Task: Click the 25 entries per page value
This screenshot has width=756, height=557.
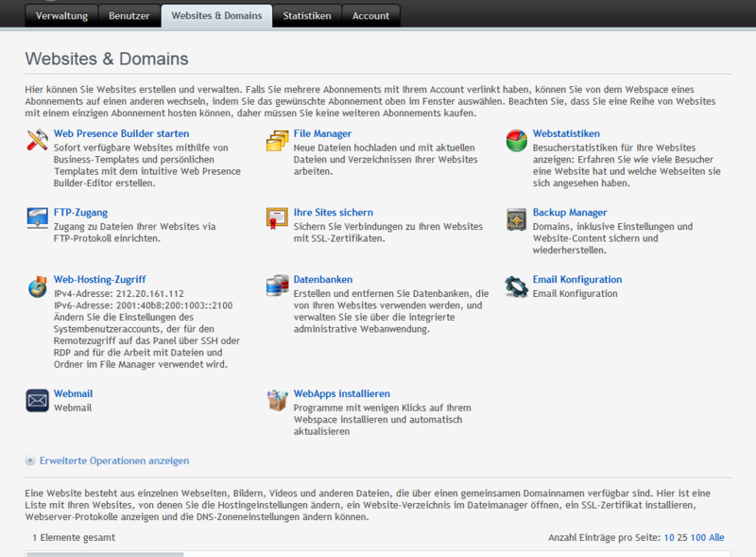Action: (682, 538)
